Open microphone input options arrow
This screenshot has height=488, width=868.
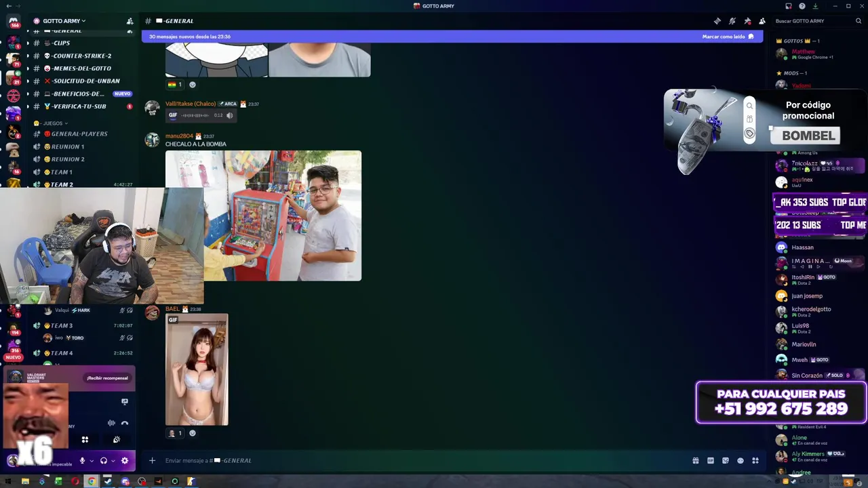tap(92, 461)
